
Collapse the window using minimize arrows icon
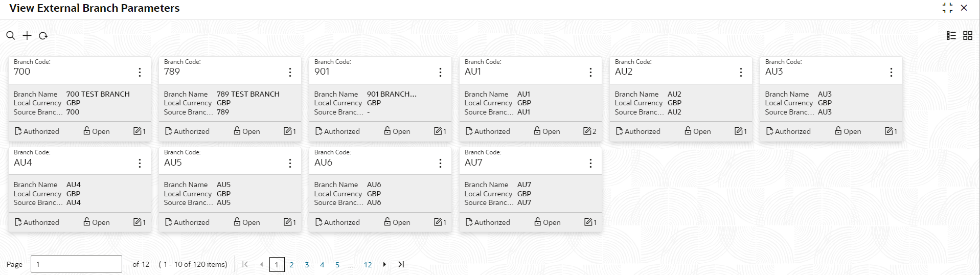(x=947, y=8)
